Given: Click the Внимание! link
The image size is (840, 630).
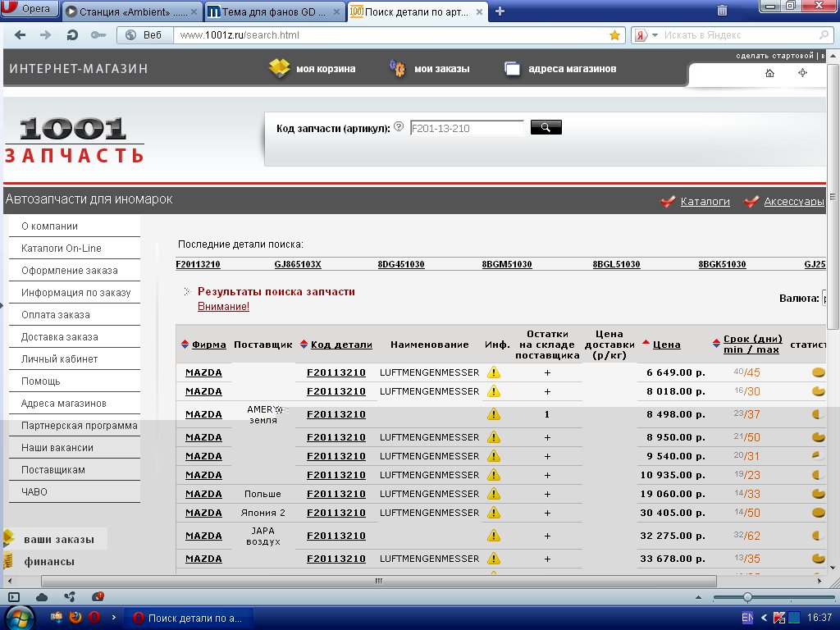Looking at the screenshot, I should pos(223,307).
